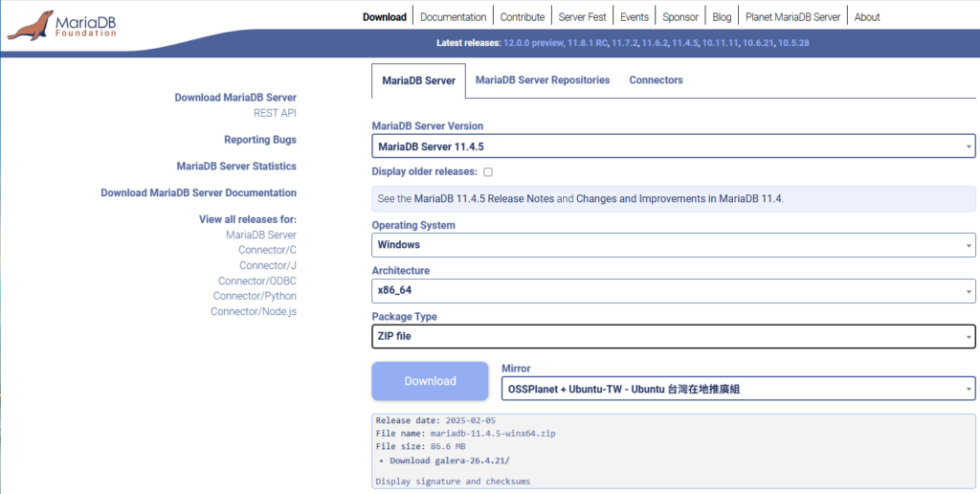The width and height of the screenshot is (980, 494).
Task: Open the 11.4.5 latest release link
Action: click(685, 43)
